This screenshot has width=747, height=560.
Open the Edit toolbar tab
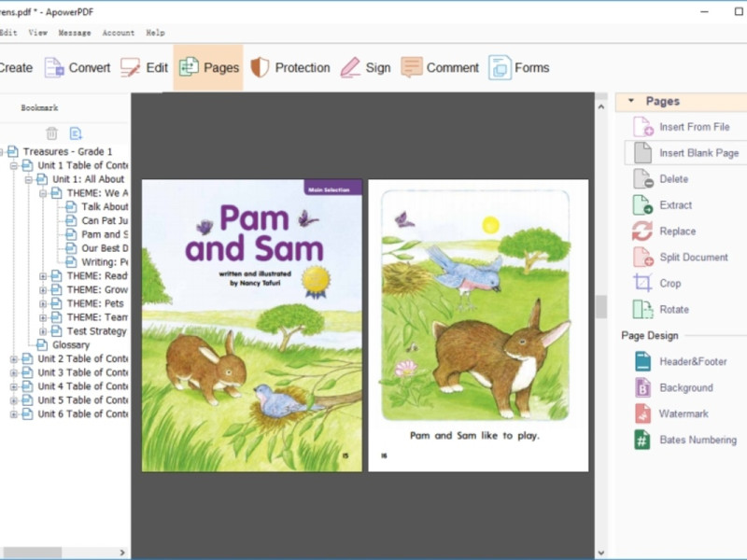point(144,67)
